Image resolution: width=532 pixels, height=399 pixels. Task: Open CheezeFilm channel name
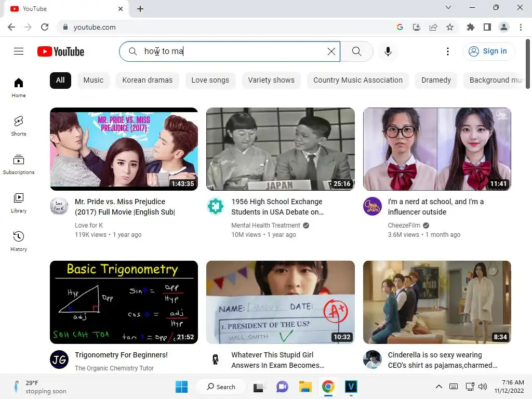coord(404,225)
